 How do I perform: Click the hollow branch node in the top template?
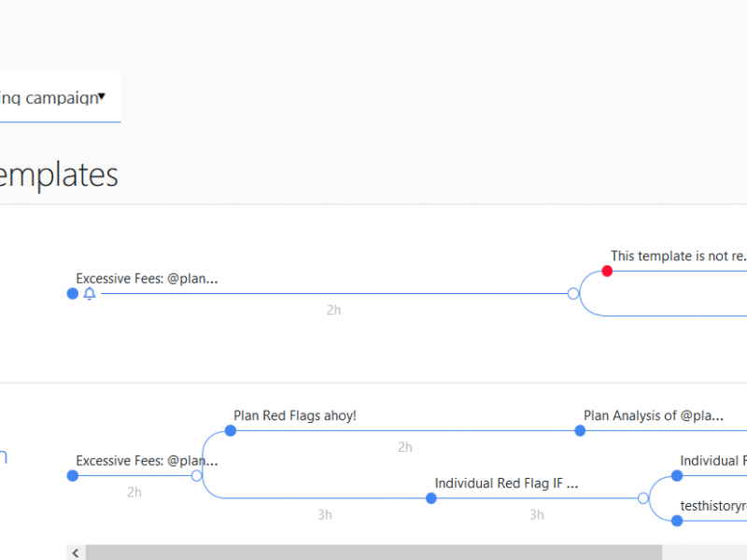coord(573,294)
